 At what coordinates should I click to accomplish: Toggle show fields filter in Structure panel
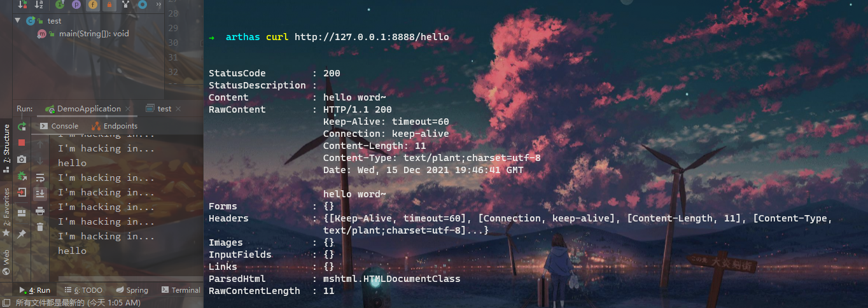[93, 4]
